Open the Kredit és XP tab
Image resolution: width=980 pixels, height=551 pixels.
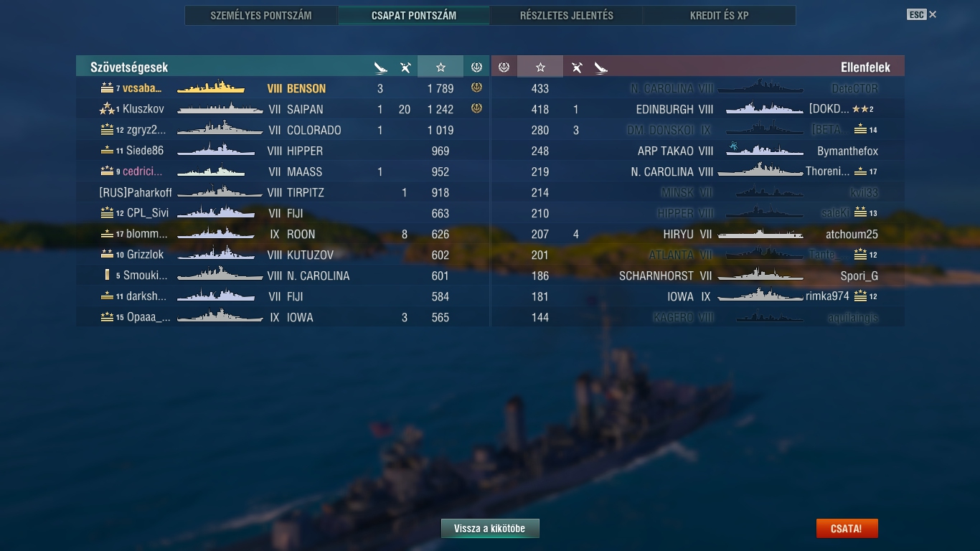pos(720,15)
